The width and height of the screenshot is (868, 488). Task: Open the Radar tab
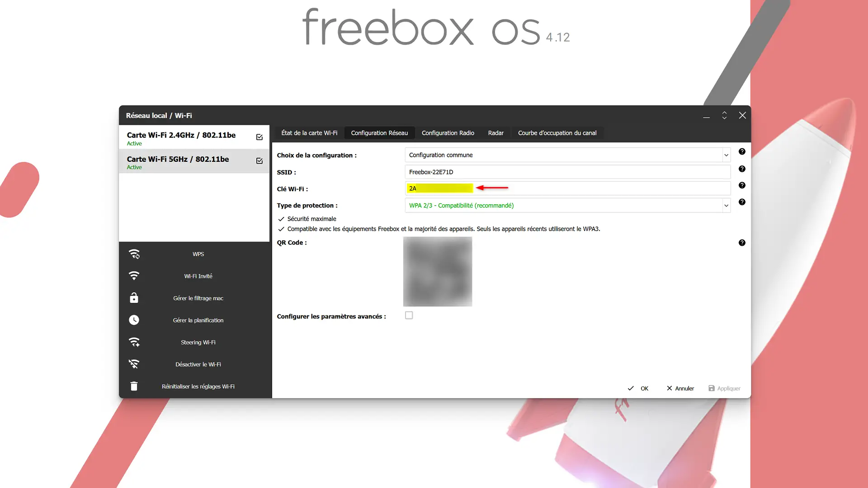[495, 133]
